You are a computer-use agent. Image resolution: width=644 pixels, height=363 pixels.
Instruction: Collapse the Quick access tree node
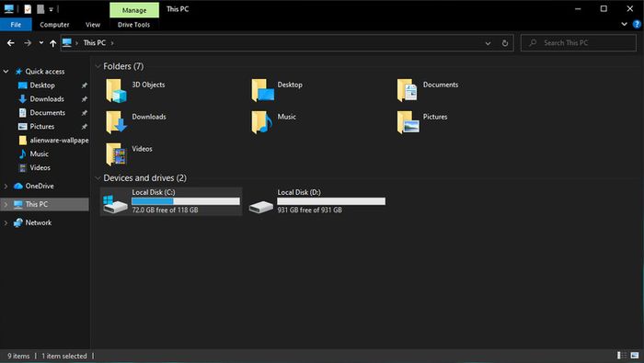(6, 72)
